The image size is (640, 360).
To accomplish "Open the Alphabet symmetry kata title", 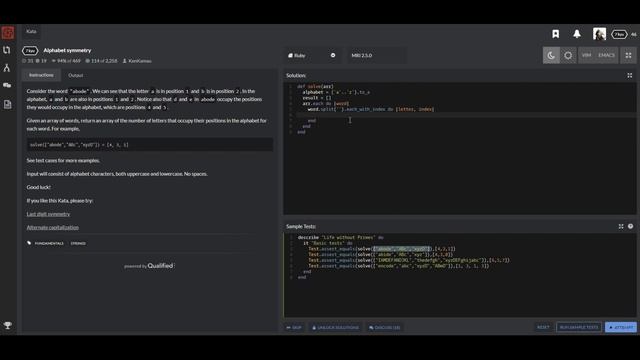I will pyautogui.click(x=67, y=51).
